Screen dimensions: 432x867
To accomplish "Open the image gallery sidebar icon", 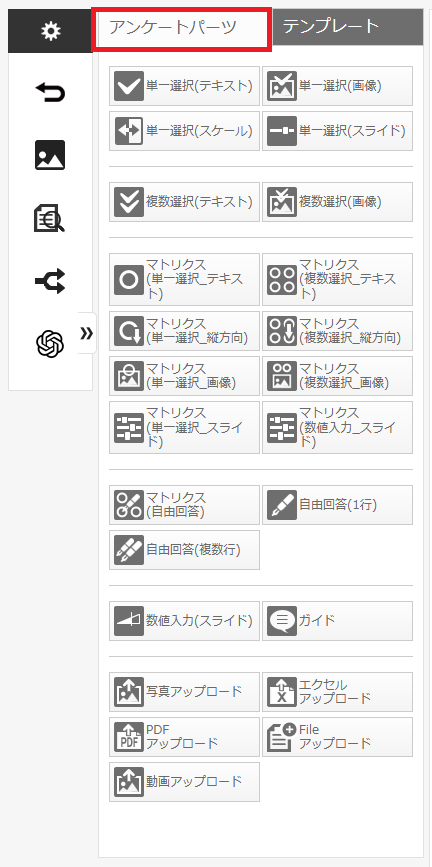I will point(50,155).
